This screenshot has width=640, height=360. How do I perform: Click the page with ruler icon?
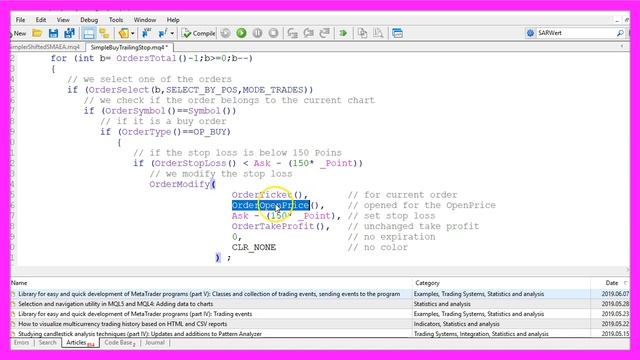pos(378,33)
